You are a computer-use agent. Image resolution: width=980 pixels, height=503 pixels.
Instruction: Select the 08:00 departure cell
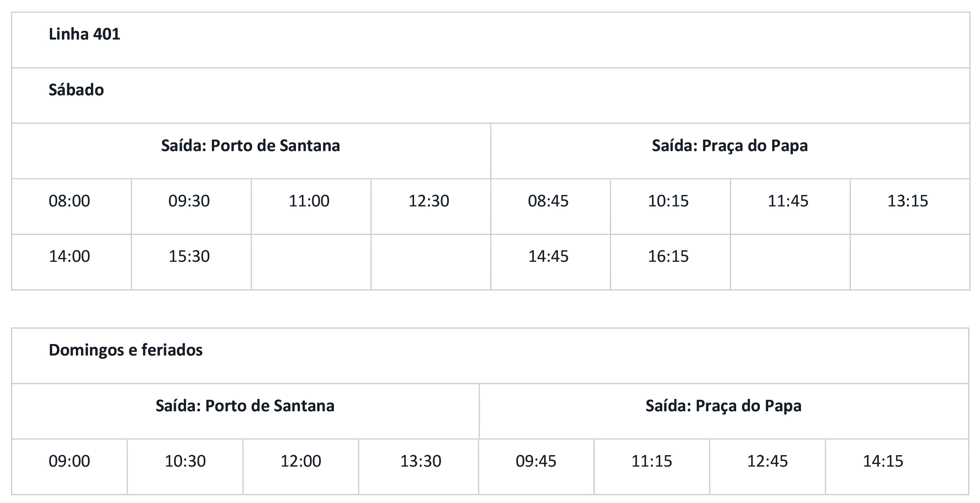pyautogui.click(x=70, y=201)
